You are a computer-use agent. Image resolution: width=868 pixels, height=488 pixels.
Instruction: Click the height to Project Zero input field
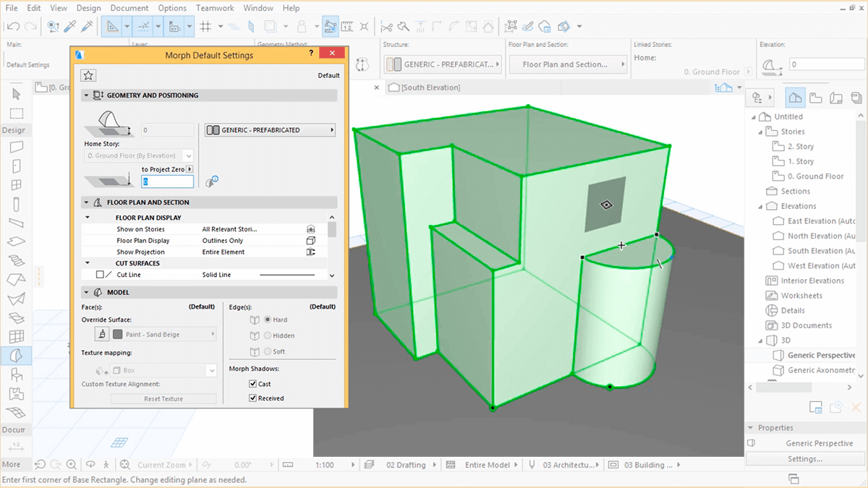[168, 182]
